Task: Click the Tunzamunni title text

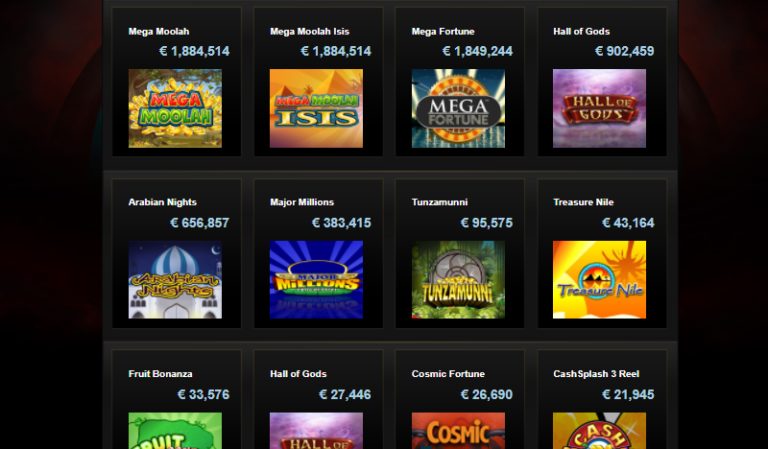Action: (x=439, y=202)
